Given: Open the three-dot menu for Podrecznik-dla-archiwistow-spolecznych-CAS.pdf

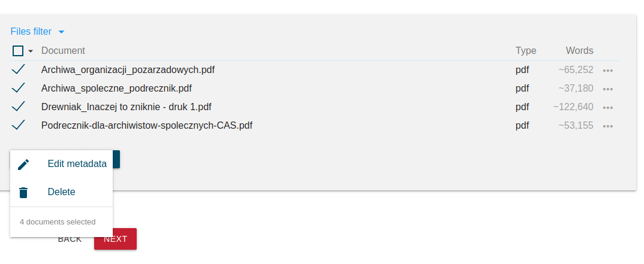Looking at the screenshot, I should [x=608, y=126].
